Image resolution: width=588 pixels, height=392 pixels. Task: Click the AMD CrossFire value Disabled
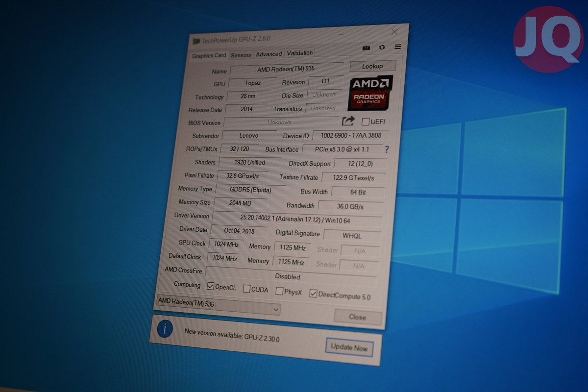[291, 276]
